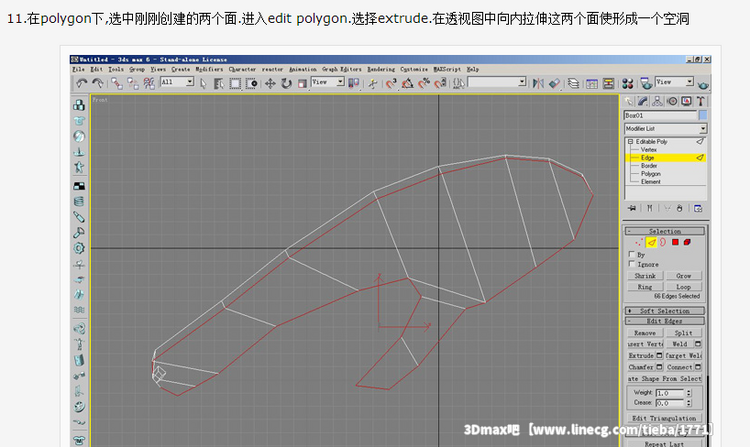
Task: Open the Motion command panel tab
Action: click(x=672, y=101)
